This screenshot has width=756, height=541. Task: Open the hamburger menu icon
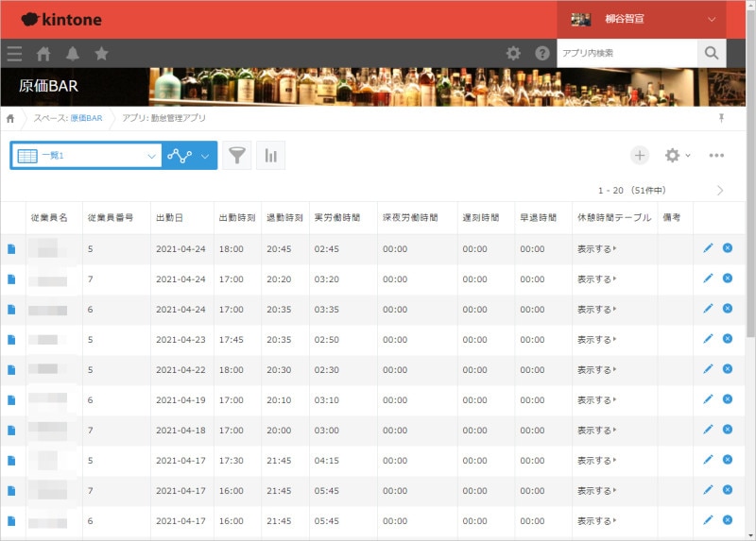[14, 54]
